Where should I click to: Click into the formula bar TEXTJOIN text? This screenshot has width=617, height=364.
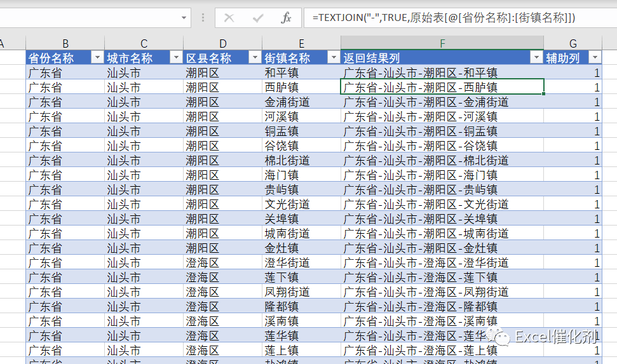click(444, 18)
